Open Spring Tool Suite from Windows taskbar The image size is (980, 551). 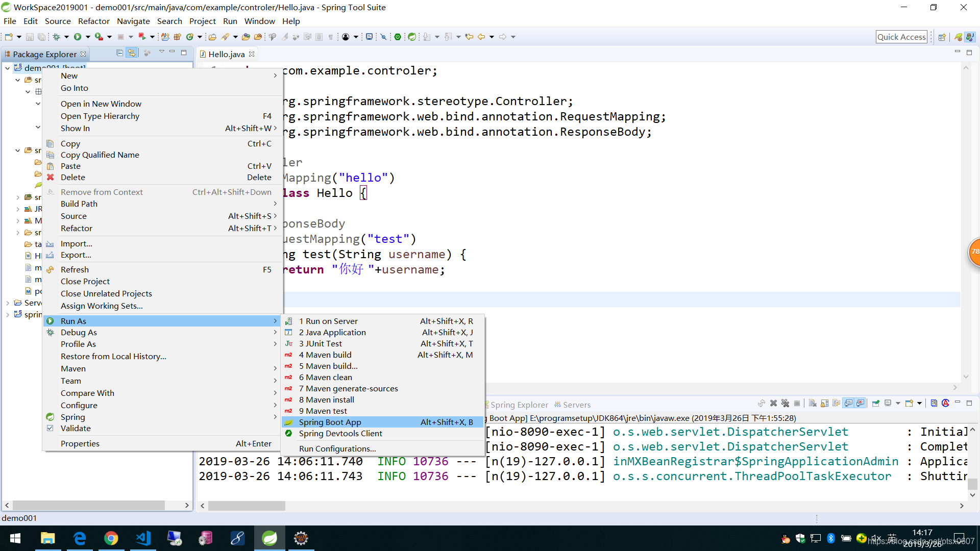269,538
